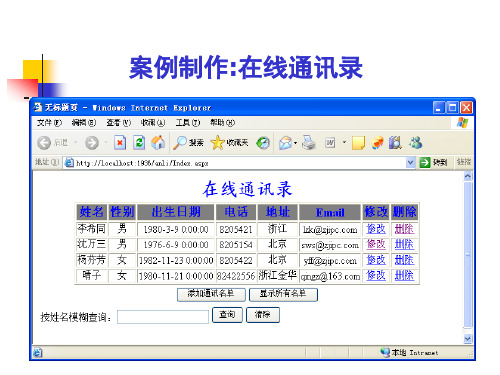Expand the Mail button dropdown arrow

point(296,143)
